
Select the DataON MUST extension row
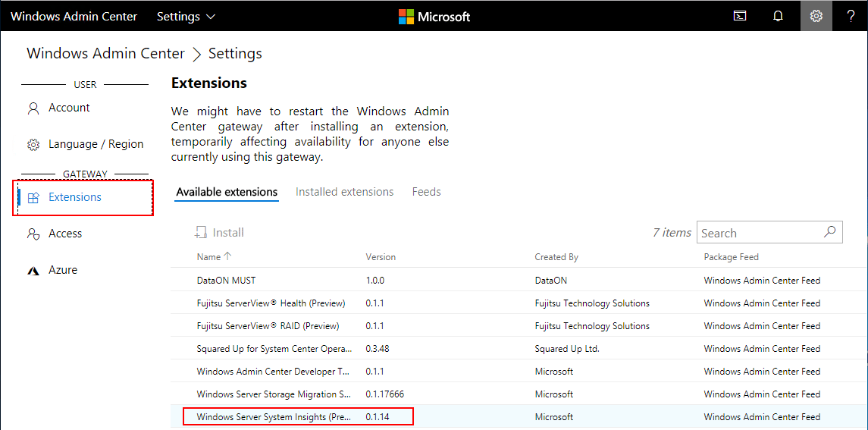pyautogui.click(x=226, y=280)
